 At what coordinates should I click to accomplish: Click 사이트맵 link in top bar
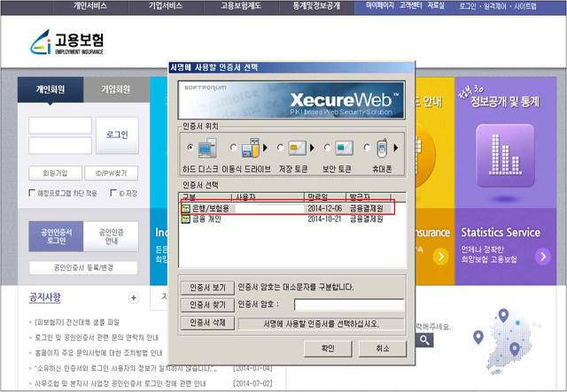point(524,6)
